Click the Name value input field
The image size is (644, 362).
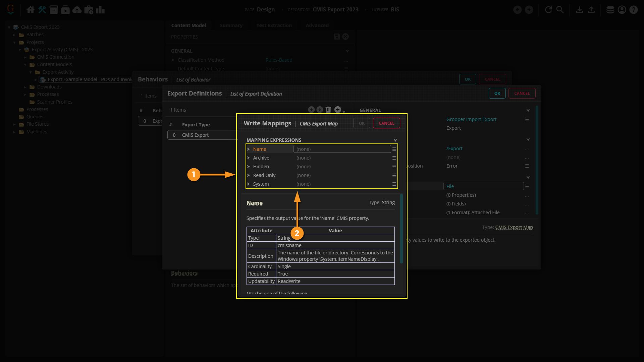(x=342, y=149)
